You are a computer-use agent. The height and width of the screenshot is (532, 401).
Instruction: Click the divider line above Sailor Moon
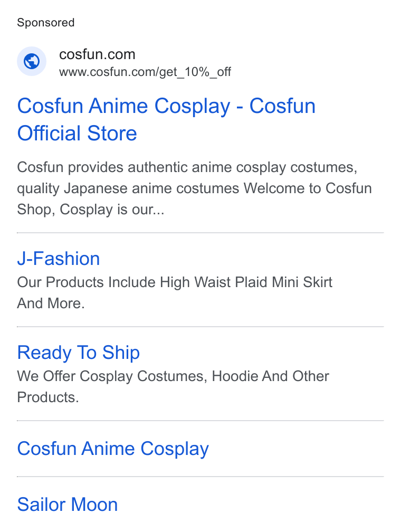(x=200, y=477)
